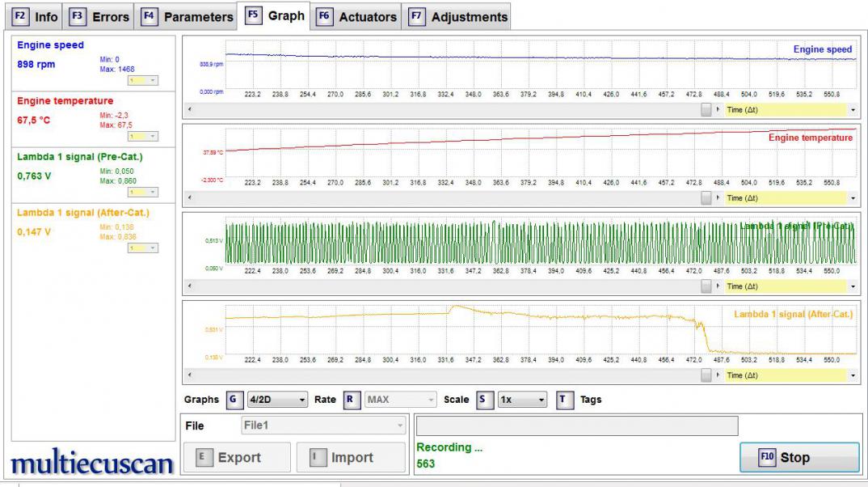Click the empty text field above Stop
Image resolution: width=868 pixels, height=487 pixels.
tap(577, 426)
